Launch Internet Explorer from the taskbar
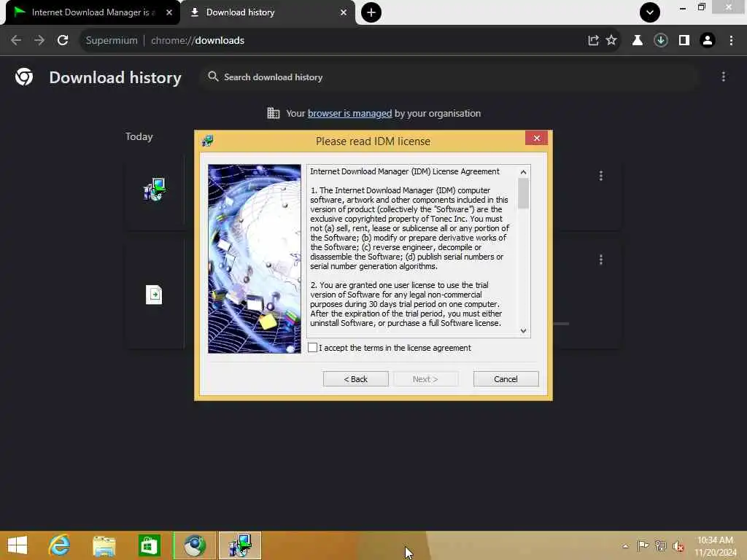The height and width of the screenshot is (560, 747). point(59,545)
